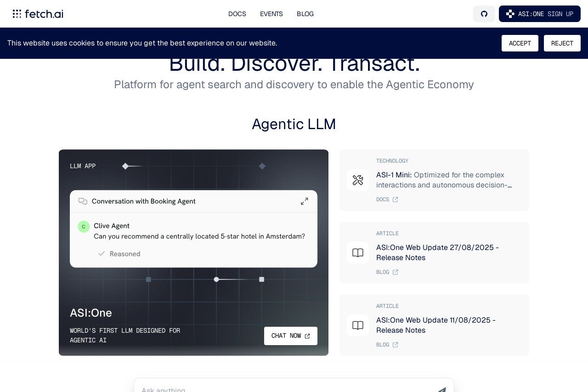Click the Clive Agent avatar
The width and height of the screenshot is (588, 392).
(x=84, y=227)
